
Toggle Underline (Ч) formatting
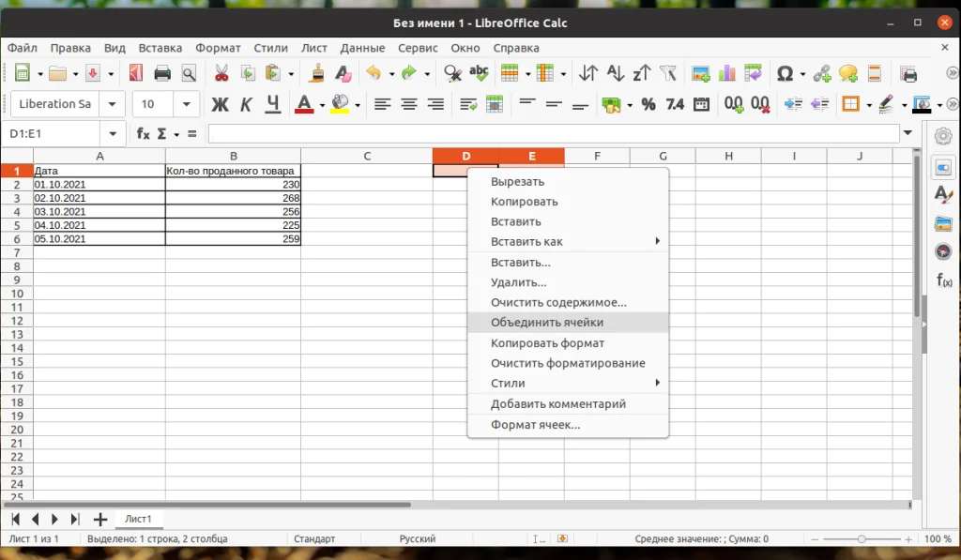[x=272, y=104]
